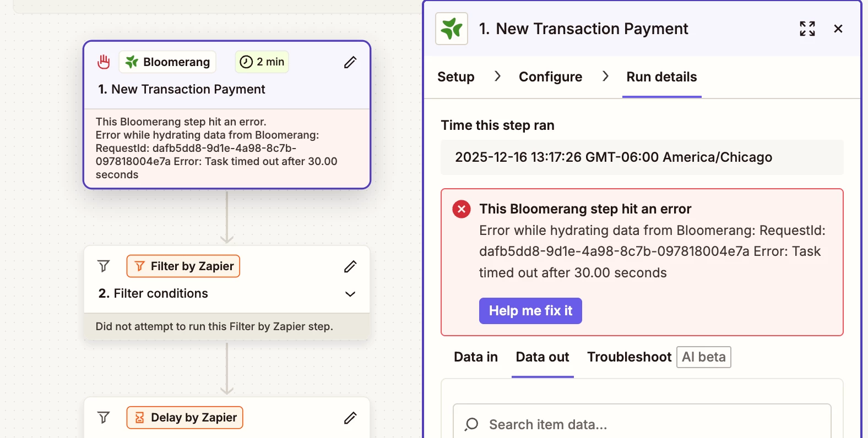Switch to the Configure tab

551,77
